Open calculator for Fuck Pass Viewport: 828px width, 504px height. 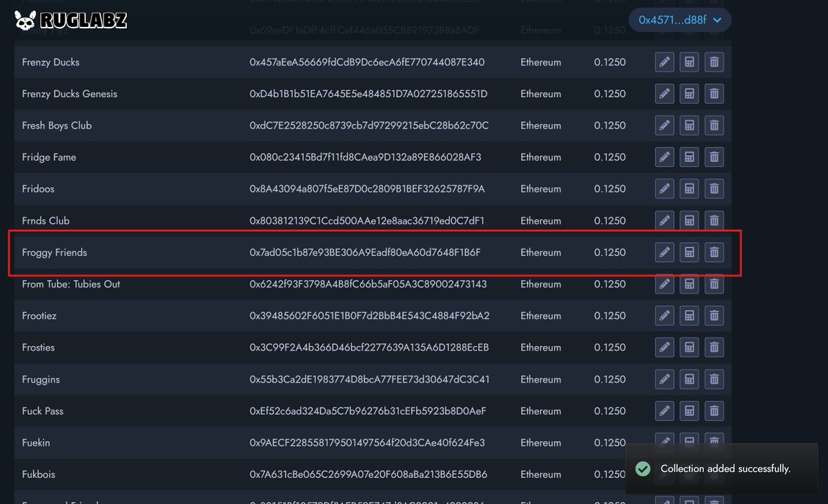[x=689, y=411]
